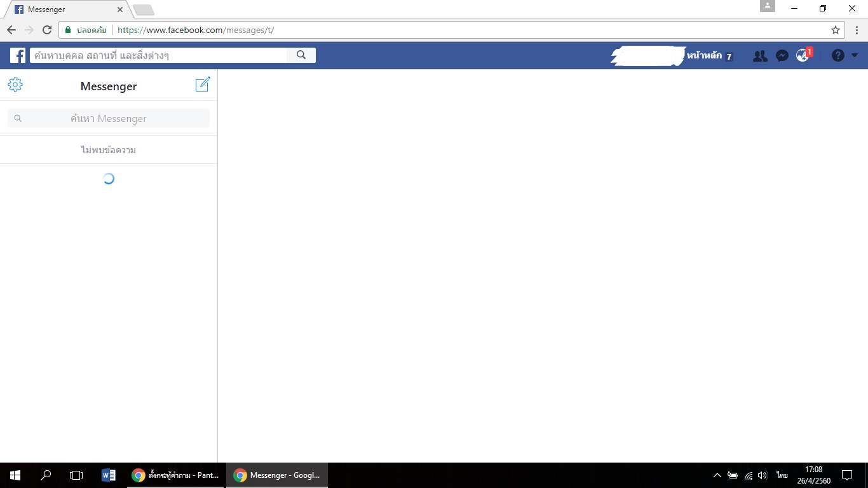Reload the page with refresh icon
Screen dimensions: 868x488
(47, 30)
